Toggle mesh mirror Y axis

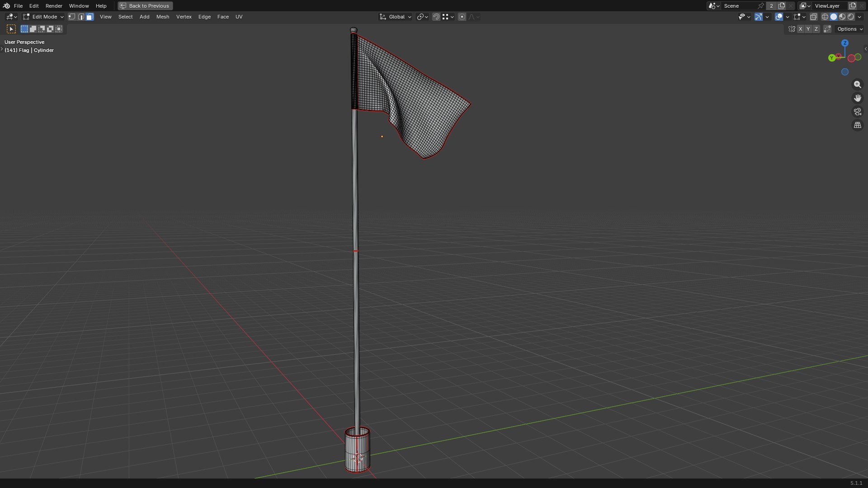[808, 29]
